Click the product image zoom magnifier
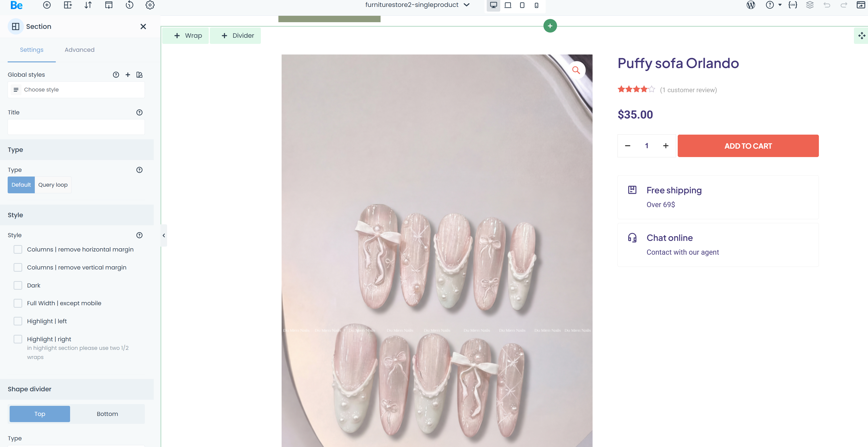Viewport: 868px width, 447px height. (x=576, y=70)
